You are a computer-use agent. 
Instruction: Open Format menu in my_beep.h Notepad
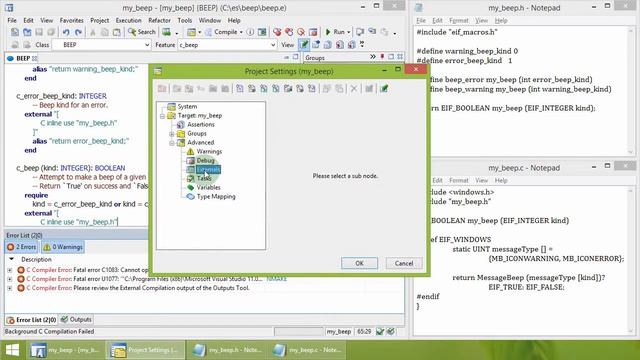click(459, 20)
